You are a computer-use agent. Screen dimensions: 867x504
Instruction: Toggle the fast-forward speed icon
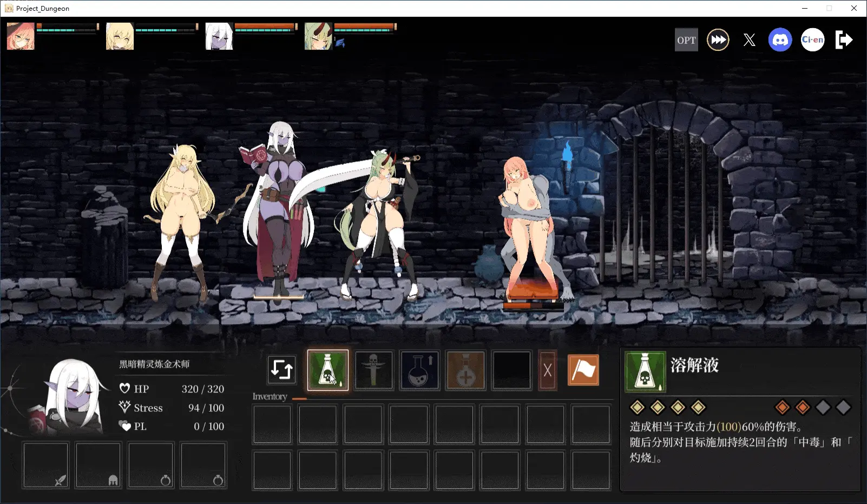[x=718, y=40]
